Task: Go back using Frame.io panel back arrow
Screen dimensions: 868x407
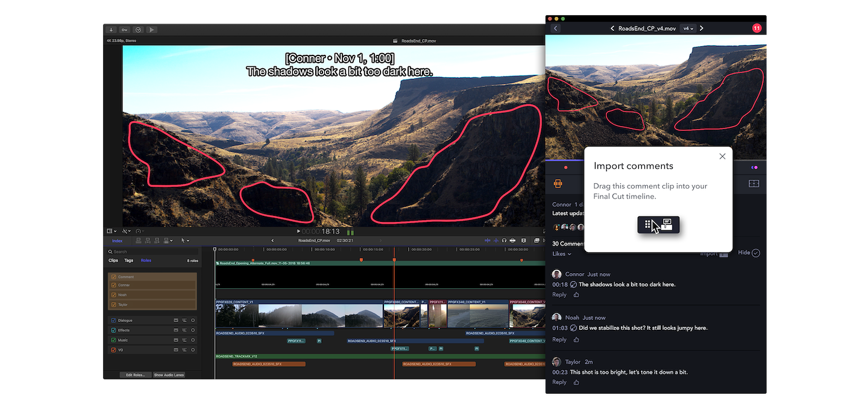Action: 556,28
